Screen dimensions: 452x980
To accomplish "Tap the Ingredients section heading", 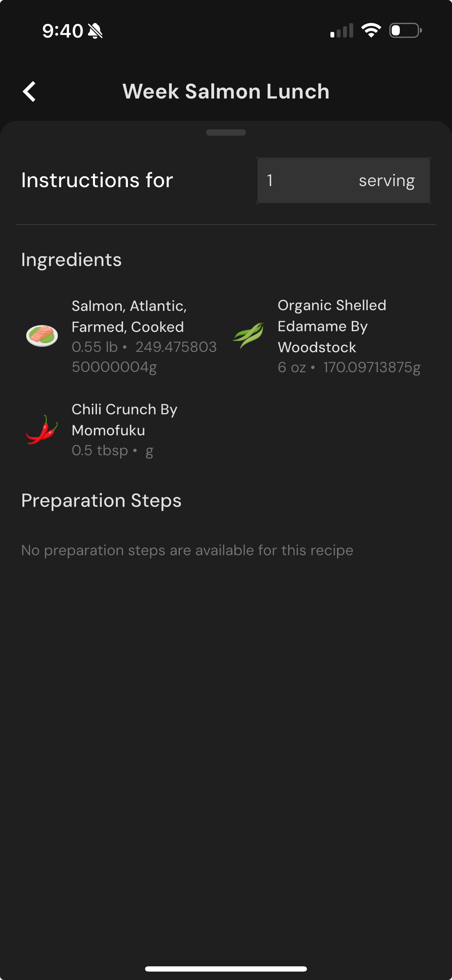I will [71, 260].
